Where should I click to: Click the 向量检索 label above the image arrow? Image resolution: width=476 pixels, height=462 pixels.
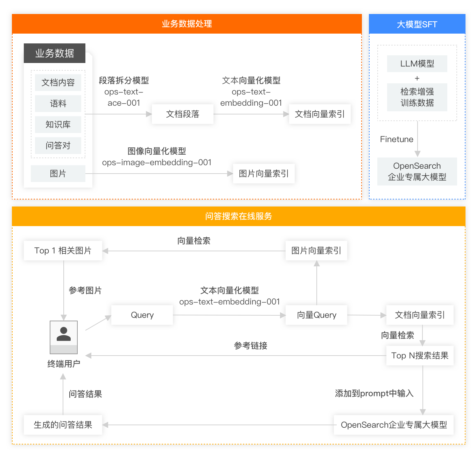pyautogui.click(x=194, y=241)
